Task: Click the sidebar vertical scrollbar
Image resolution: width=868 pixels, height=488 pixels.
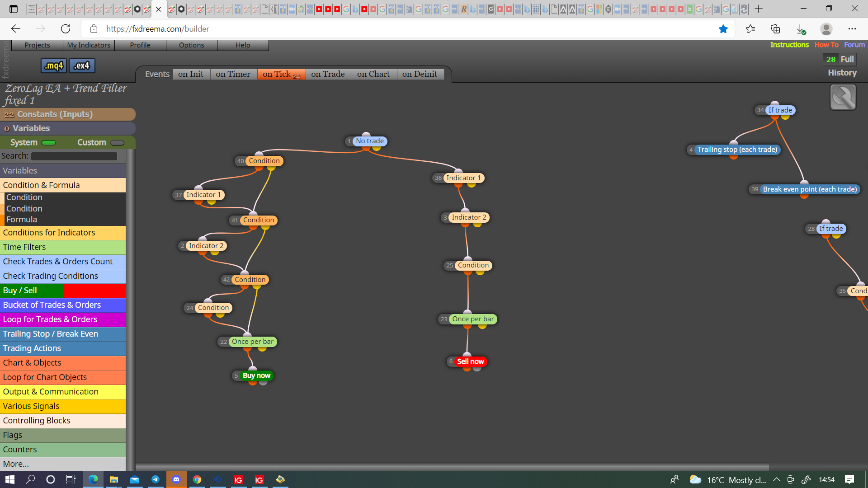Action: pos(130,310)
